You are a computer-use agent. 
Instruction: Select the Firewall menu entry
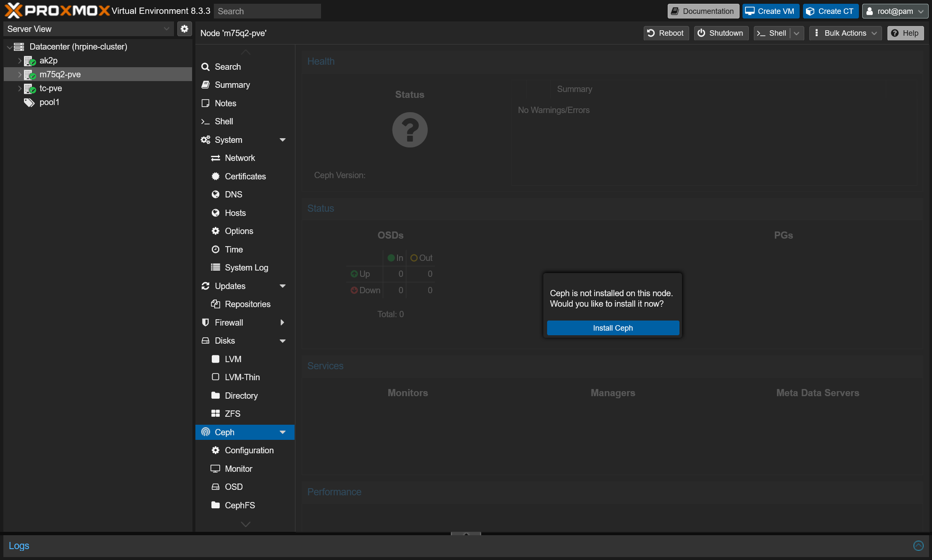[245, 323]
